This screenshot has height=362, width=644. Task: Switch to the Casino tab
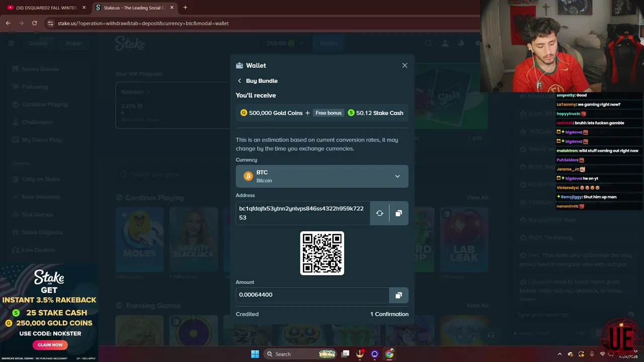point(38,43)
